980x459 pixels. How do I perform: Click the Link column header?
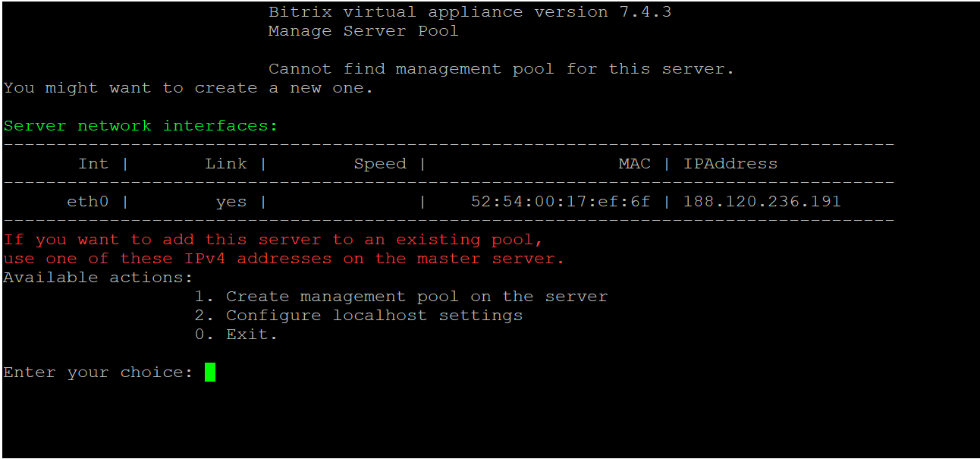(226, 164)
